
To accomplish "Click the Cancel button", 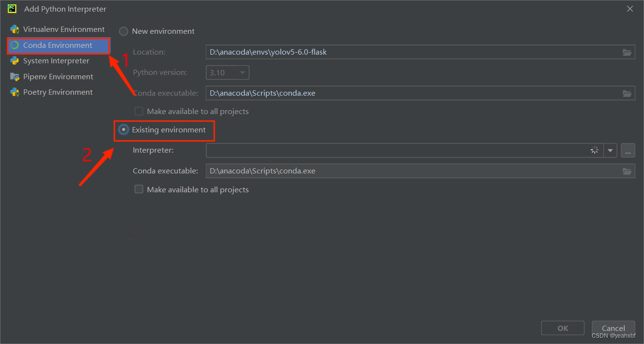I will coord(614,328).
